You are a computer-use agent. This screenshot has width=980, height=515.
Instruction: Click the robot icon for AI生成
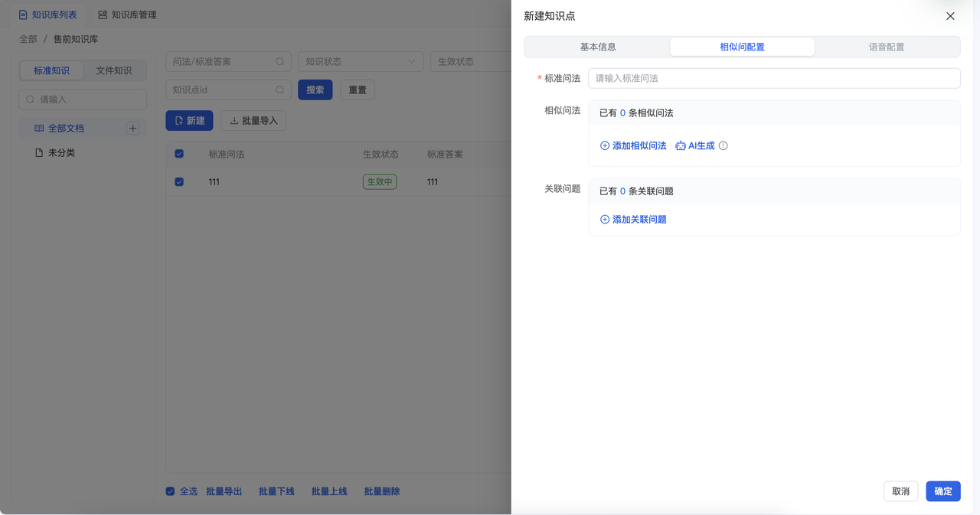pos(680,145)
